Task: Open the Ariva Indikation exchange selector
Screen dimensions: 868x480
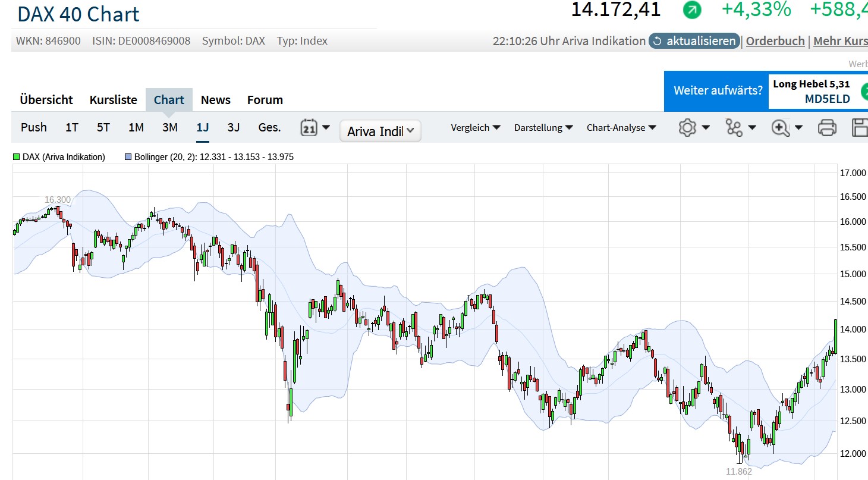Action: tap(380, 131)
